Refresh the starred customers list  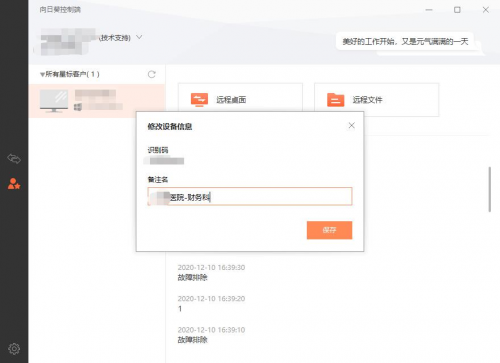coord(152,74)
